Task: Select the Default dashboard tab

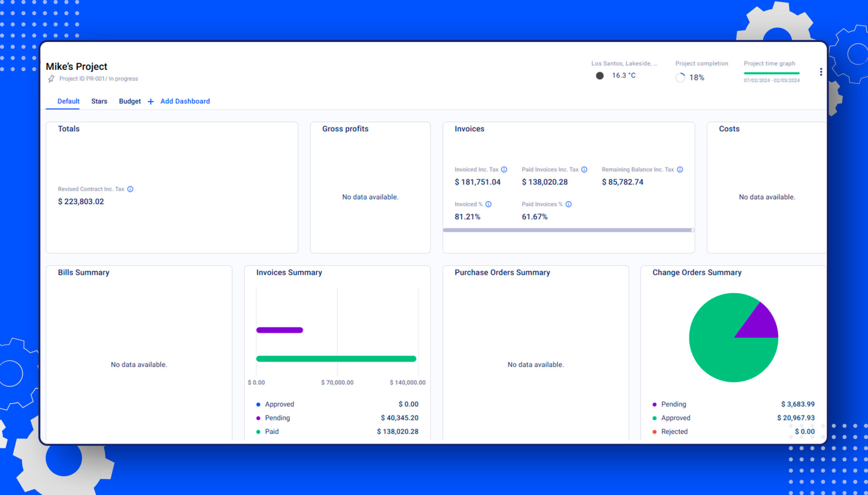Action: (x=68, y=101)
